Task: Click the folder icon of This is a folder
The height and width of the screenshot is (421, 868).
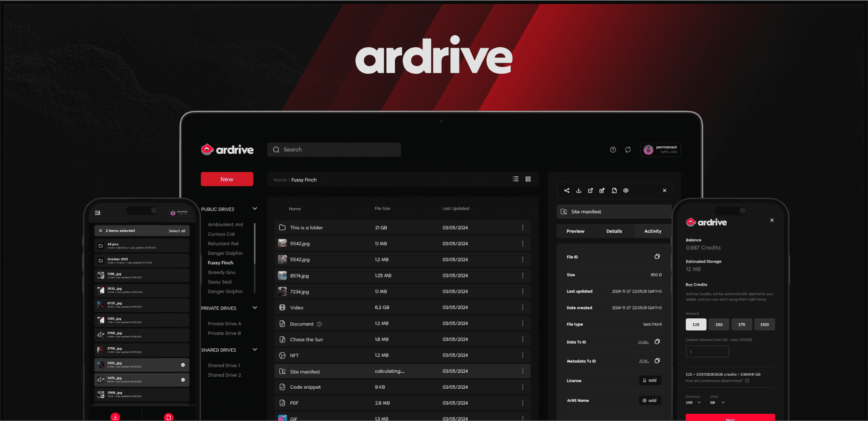Action: tap(282, 228)
